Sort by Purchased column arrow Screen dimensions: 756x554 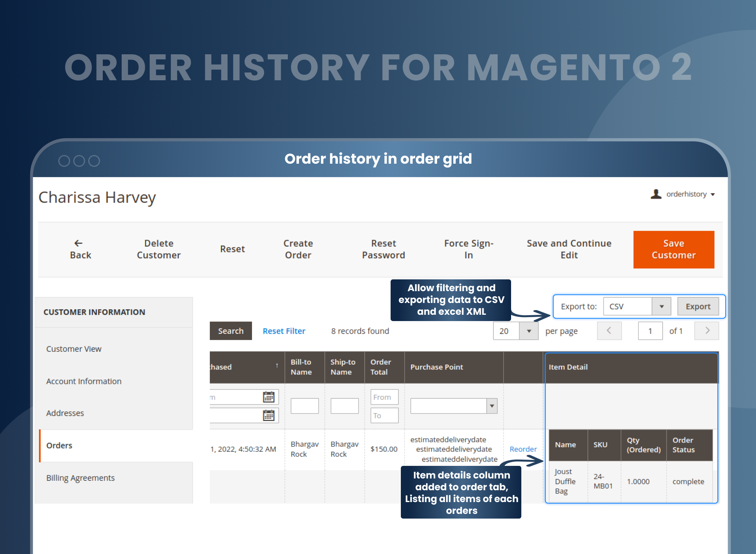tap(277, 366)
